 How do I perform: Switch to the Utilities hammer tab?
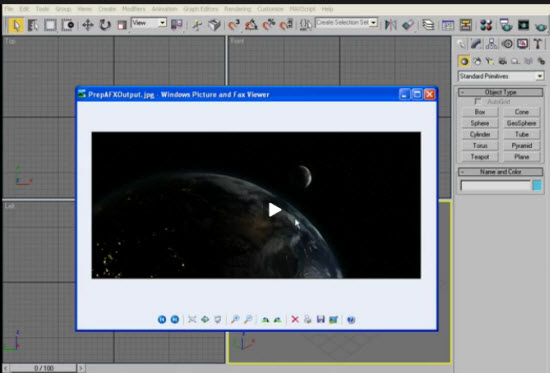point(538,44)
